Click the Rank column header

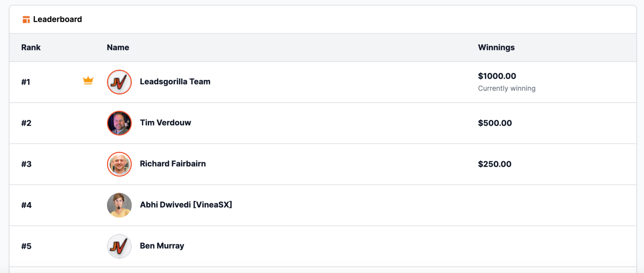coord(31,48)
